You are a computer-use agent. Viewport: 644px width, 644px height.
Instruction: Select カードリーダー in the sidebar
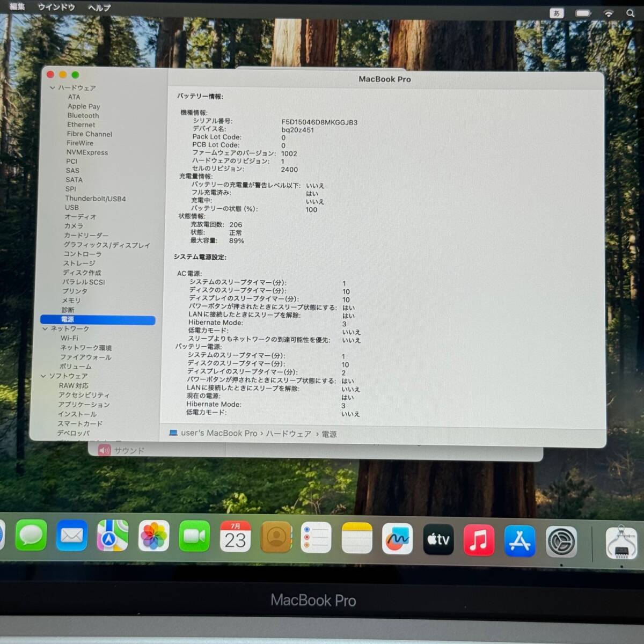click(86, 235)
